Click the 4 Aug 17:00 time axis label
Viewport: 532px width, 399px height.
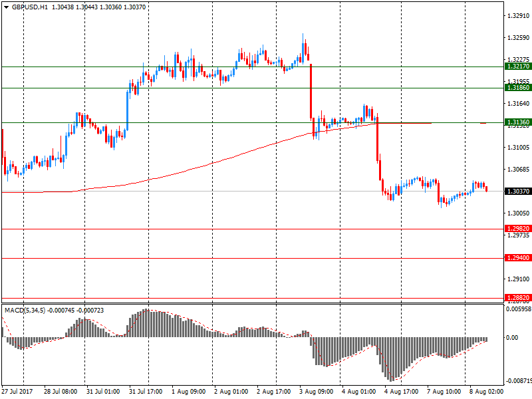(x=402, y=392)
